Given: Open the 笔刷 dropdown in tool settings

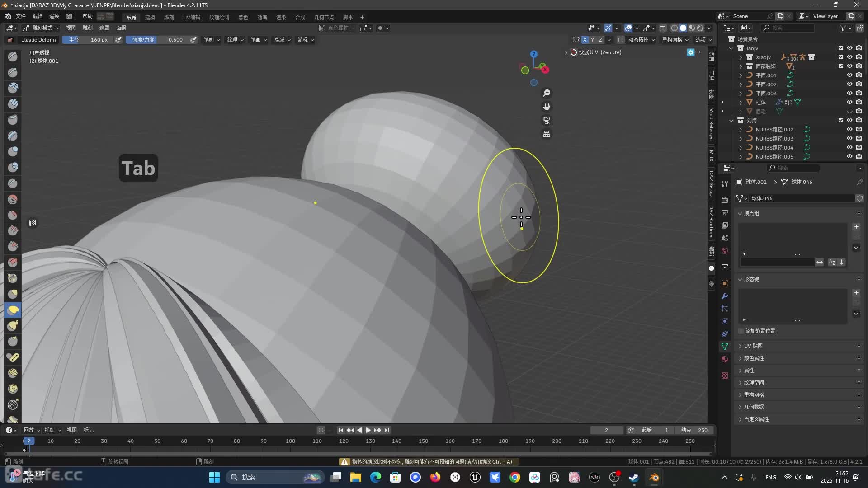Looking at the screenshot, I should coord(212,40).
